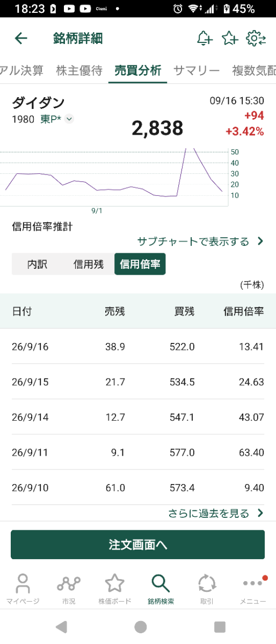Screen dimensions: 276x644
Task: Switch to アル決算 tab
Action: [22, 71]
